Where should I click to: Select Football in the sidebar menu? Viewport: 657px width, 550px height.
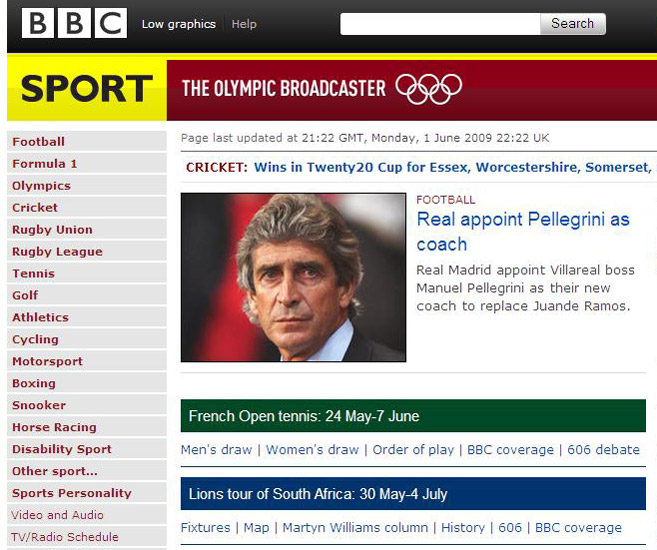click(38, 142)
